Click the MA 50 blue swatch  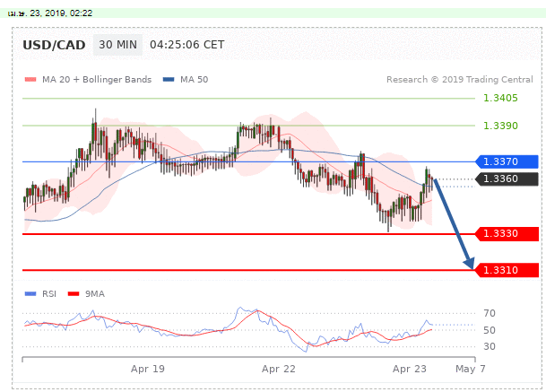(x=169, y=80)
